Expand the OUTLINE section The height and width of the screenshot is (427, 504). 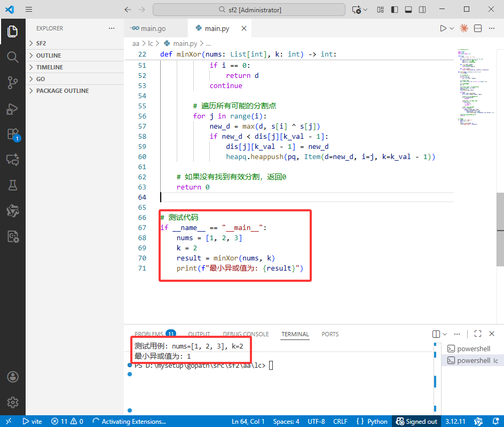pyautogui.click(x=75, y=56)
